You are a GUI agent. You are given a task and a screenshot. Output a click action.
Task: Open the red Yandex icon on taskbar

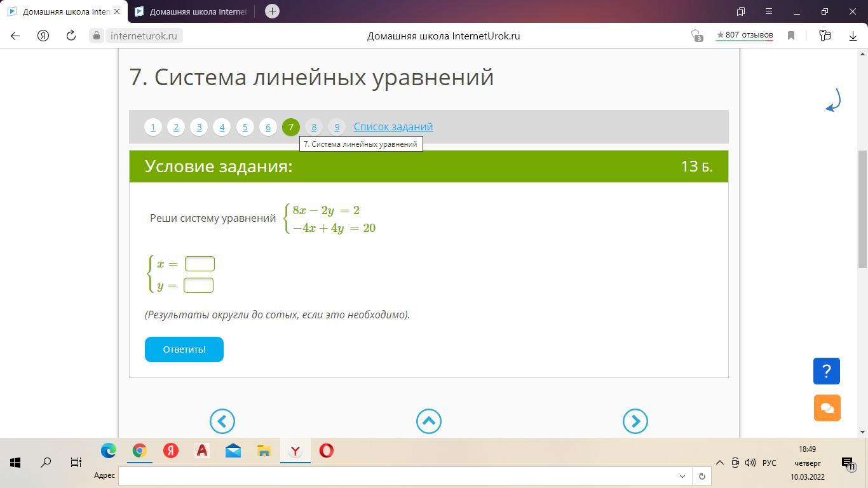[x=171, y=451]
